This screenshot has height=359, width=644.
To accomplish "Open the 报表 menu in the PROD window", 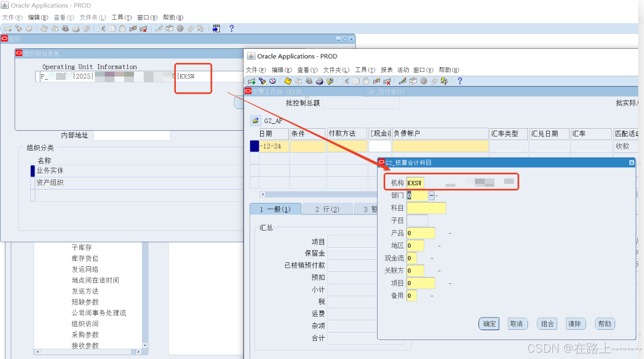I will click(x=386, y=69).
